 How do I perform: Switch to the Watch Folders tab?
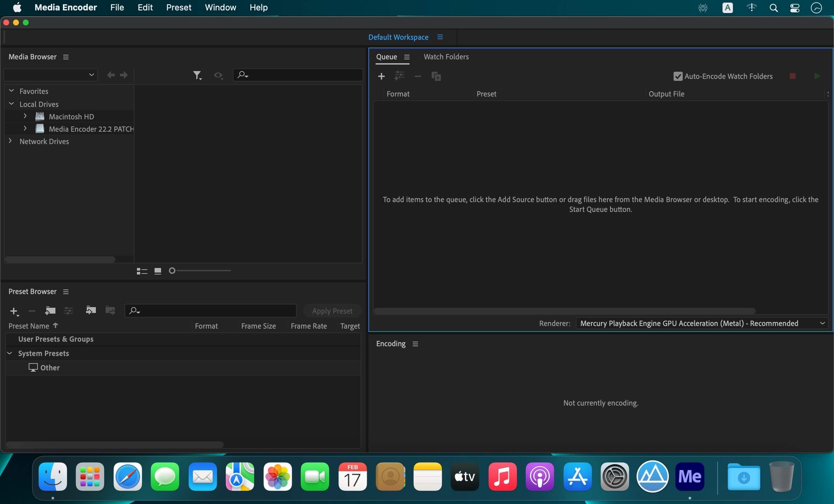point(446,57)
